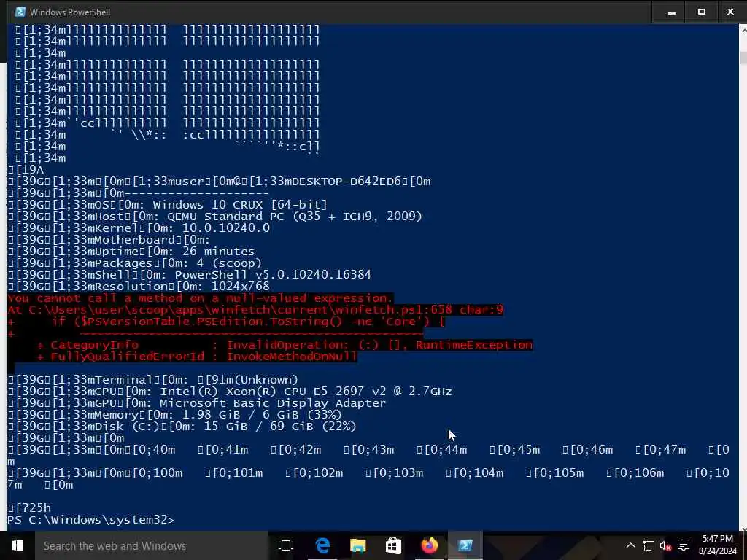The height and width of the screenshot is (560, 747).
Task: Open the Store app from the taskbar
Action: [x=393, y=545]
